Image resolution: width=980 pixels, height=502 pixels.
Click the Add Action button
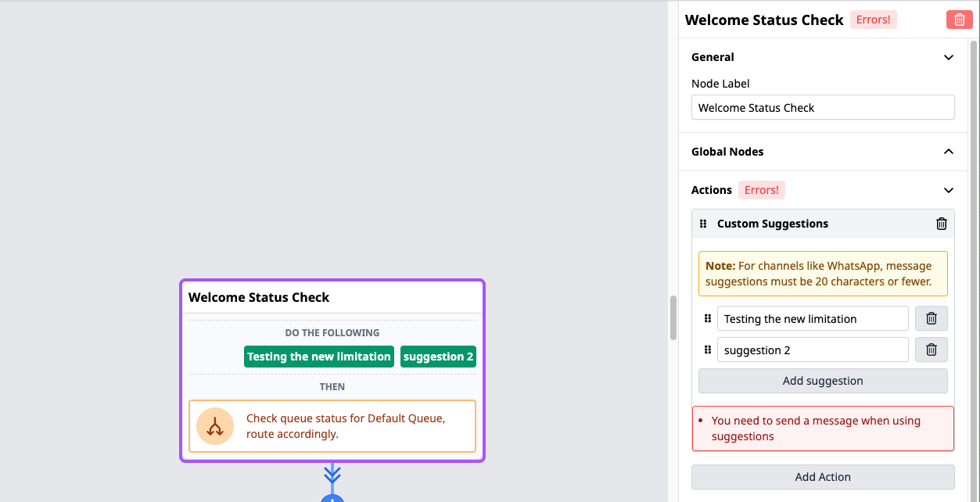click(822, 477)
